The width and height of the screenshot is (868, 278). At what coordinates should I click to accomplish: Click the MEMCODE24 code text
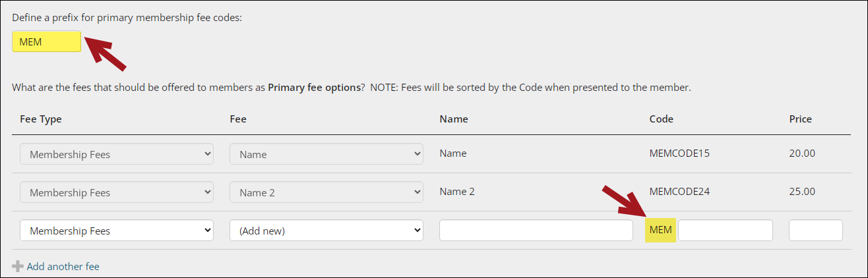coord(679,192)
